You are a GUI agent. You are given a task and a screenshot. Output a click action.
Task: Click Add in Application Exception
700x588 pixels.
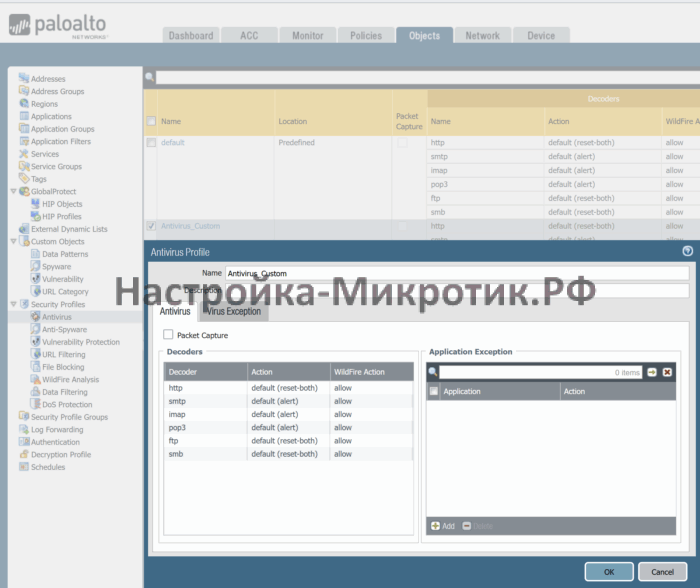pos(443,526)
